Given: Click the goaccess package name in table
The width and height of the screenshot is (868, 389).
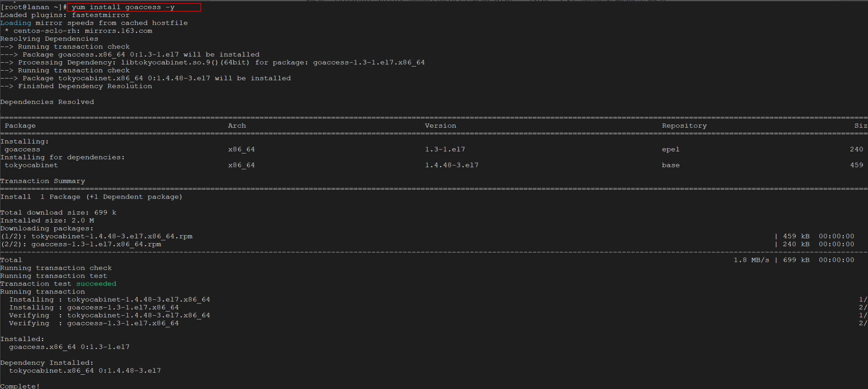Looking at the screenshot, I should coord(22,149).
